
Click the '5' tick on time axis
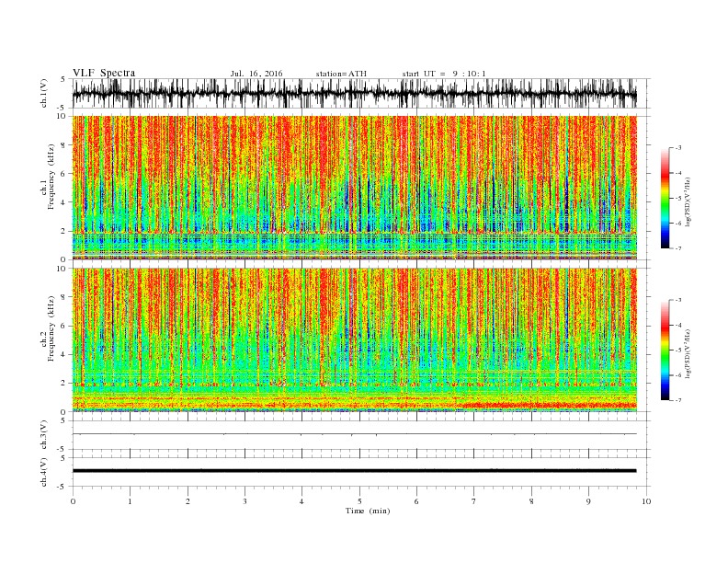tap(359, 501)
